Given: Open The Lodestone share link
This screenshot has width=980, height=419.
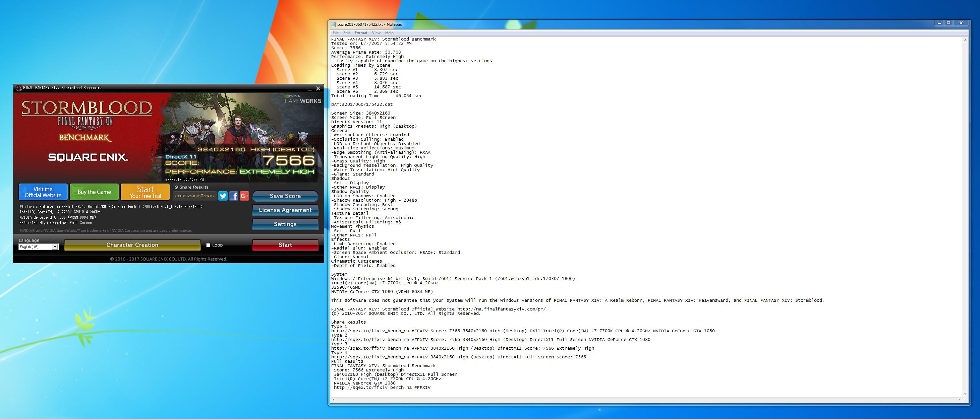Looking at the screenshot, I should pyautogui.click(x=195, y=196).
